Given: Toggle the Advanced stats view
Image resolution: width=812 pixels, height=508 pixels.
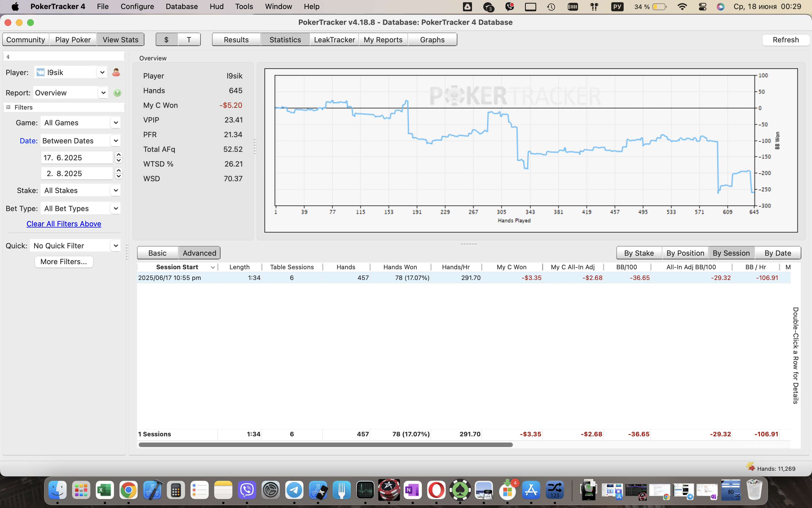Looking at the screenshot, I should (x=199, y=253).
